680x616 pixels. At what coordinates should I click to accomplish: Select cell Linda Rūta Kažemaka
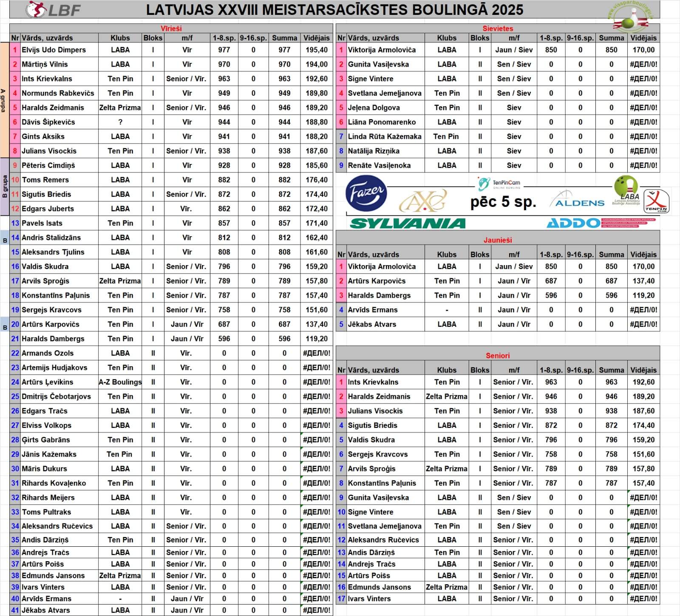[x=385, y=136]
